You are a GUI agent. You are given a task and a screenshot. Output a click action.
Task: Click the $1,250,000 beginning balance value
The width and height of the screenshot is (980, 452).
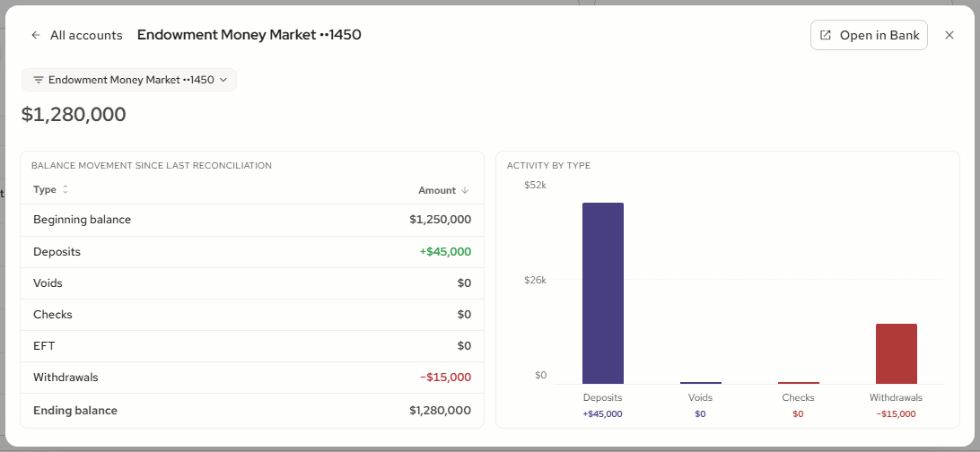(440, 220)
